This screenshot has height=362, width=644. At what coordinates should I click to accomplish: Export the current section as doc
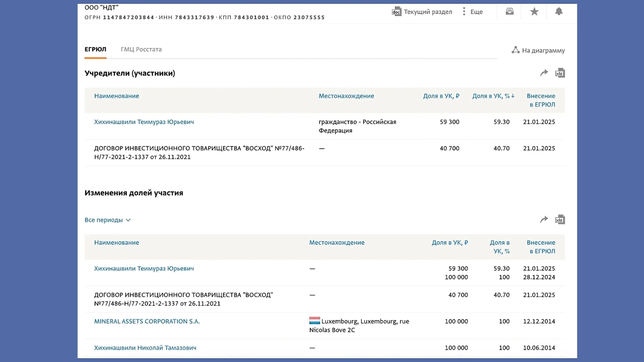422,12
